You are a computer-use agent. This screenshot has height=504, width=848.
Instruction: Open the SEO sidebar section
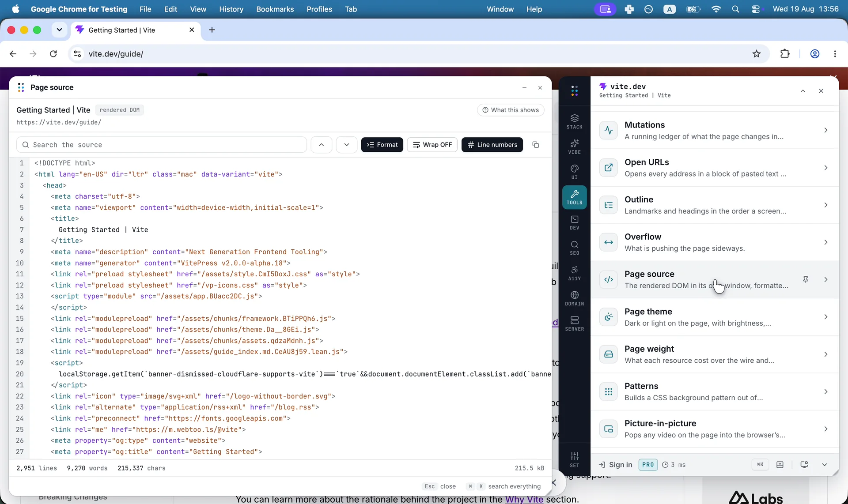click(x=574, y=248)
